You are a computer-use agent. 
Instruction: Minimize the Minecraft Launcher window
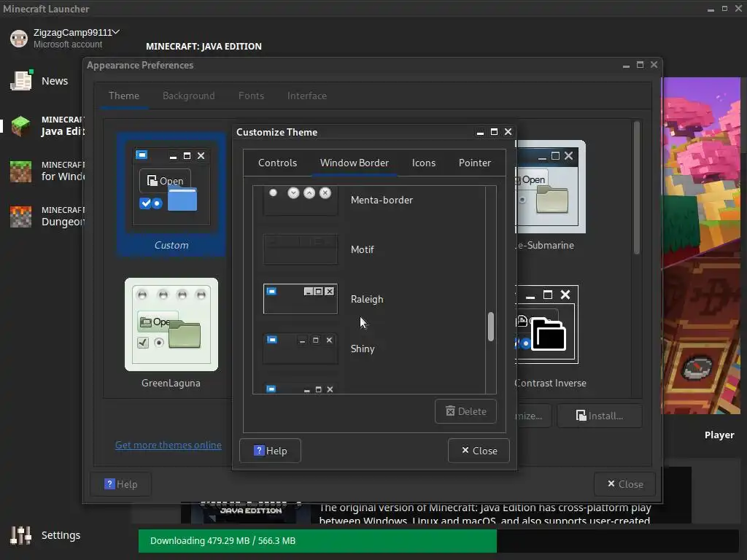(711, 9)
